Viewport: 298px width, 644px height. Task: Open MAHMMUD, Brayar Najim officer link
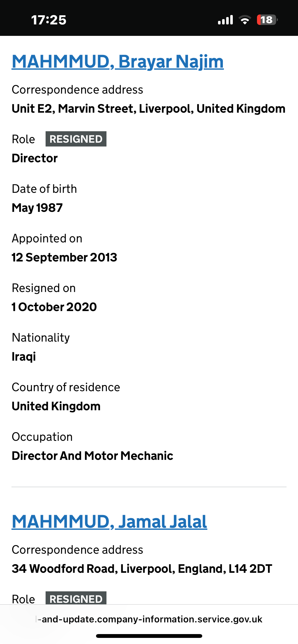click(x=118, y=62)
